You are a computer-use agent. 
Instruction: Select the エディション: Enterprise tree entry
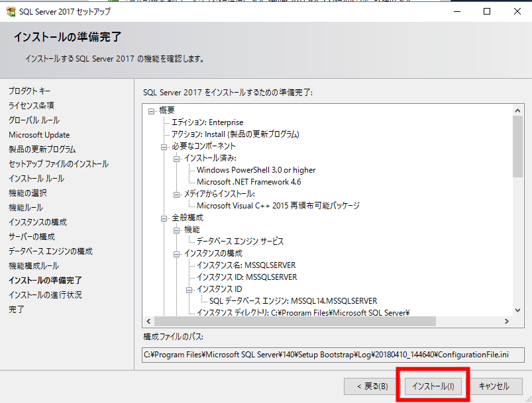coord(207,122)
